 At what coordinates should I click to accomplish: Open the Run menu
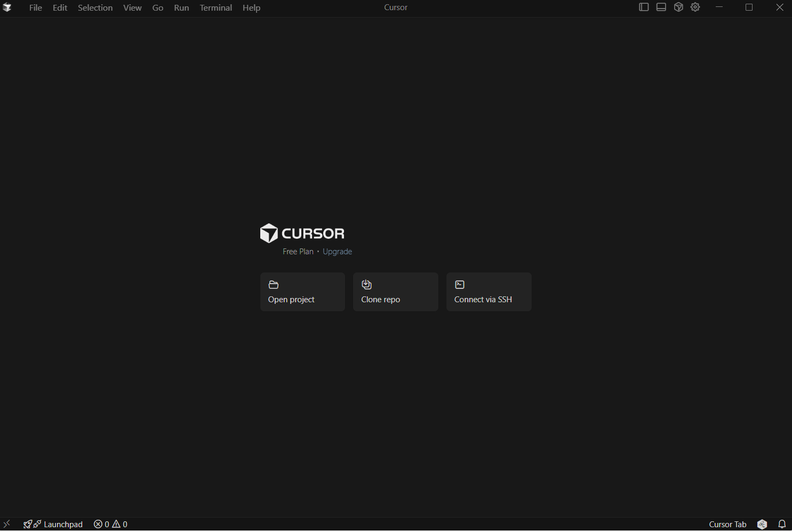point(181,7)
